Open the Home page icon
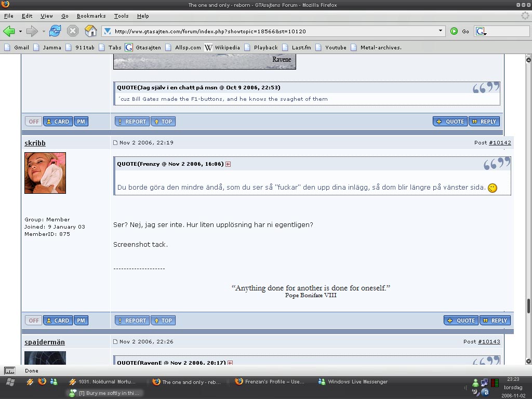The width and height of the screenshot is (532, 399). click(90, 31)
